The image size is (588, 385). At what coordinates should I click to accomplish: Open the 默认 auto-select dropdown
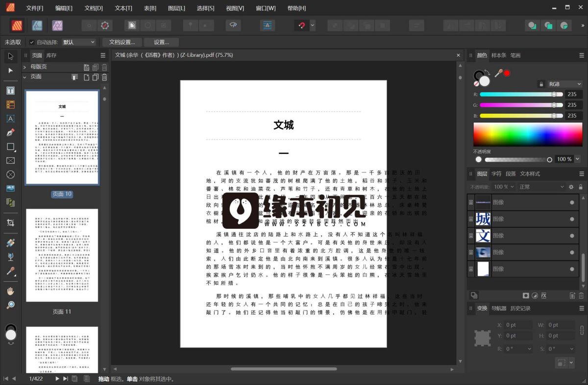coord(78,42)
